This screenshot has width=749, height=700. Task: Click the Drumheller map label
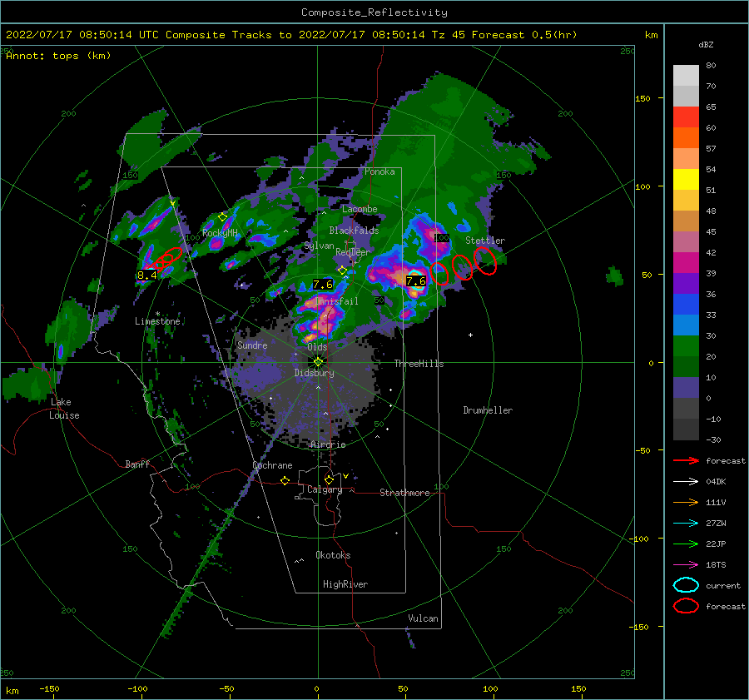tap(488, 410)
